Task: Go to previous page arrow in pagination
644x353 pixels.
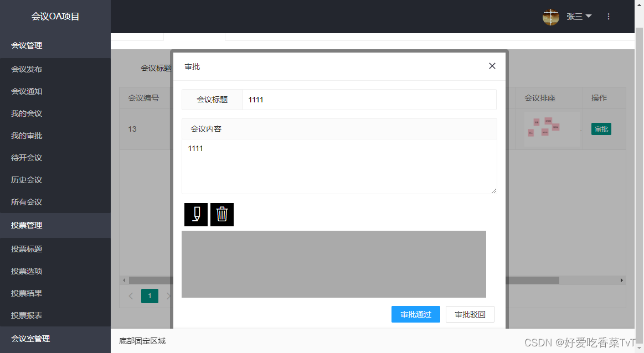Action: point(131,296)
